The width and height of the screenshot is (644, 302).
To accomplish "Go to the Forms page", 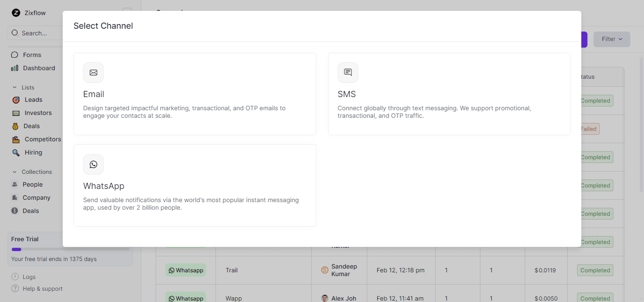I will (31, 55).
